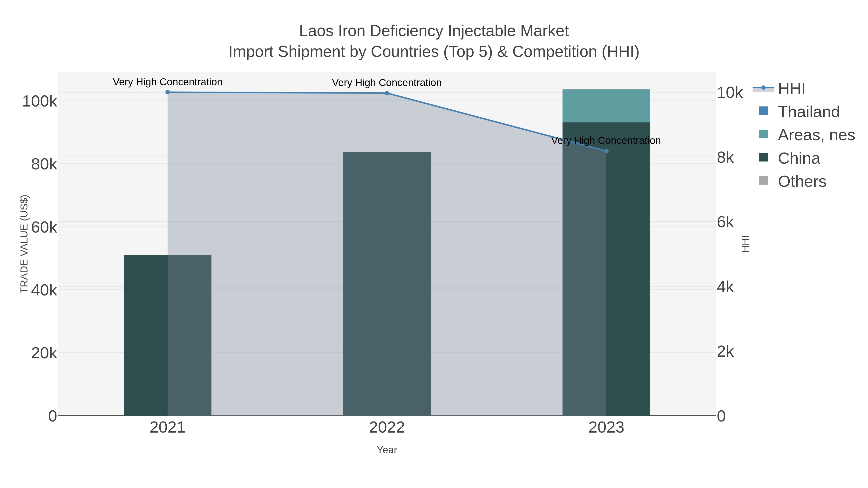Toggle the Areas, nes legend entry
This screenshot has height=488, width=868.
807,135
